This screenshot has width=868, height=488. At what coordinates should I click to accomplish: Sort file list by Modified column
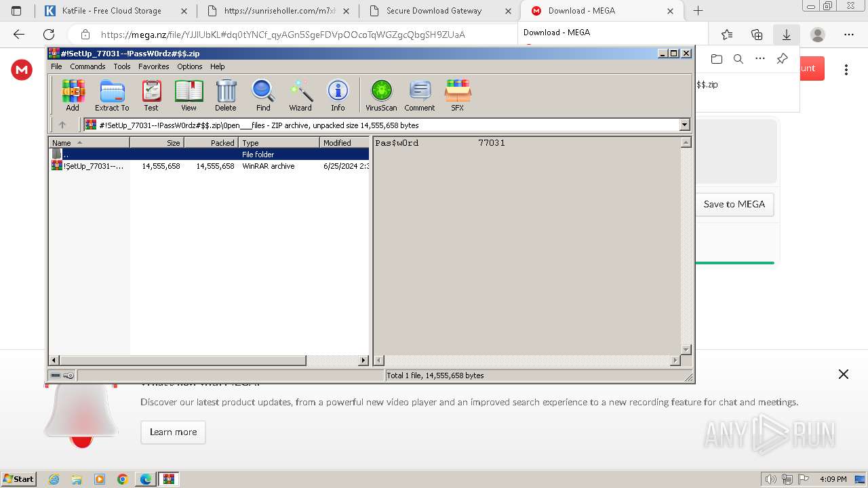(x=344, y=142)
